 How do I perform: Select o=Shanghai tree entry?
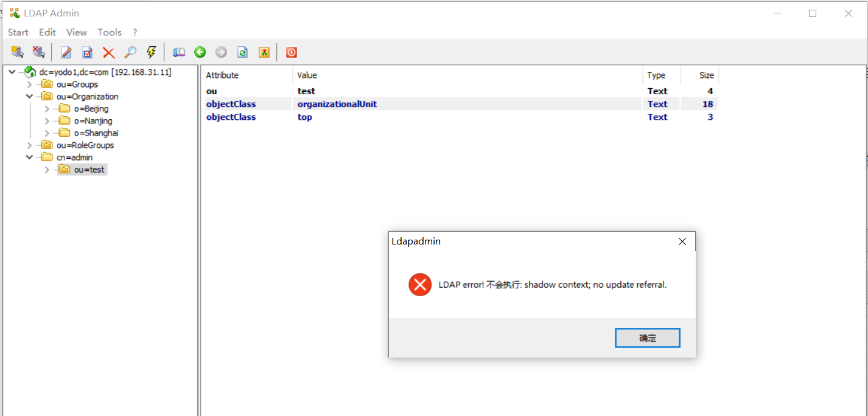pos(96,133)
